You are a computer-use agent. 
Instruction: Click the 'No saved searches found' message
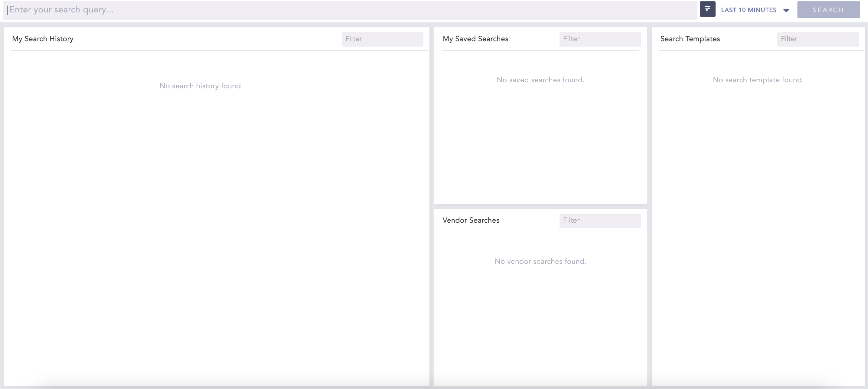tap(540, 80)
